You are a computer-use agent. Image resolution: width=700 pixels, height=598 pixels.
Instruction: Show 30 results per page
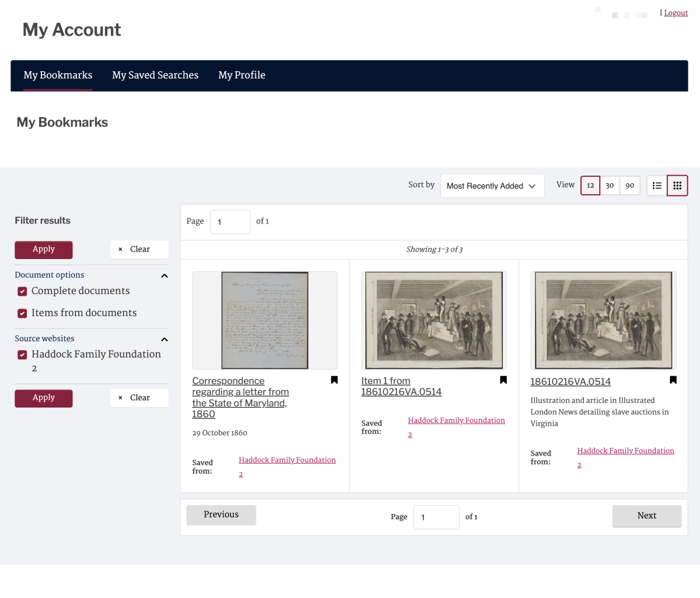[x=610, y=186]
